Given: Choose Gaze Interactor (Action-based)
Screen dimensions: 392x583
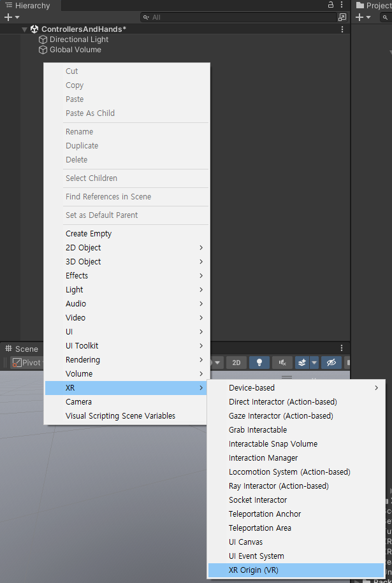Looking at the screenshot, I should pyautogui.click(x=296, y=415).
